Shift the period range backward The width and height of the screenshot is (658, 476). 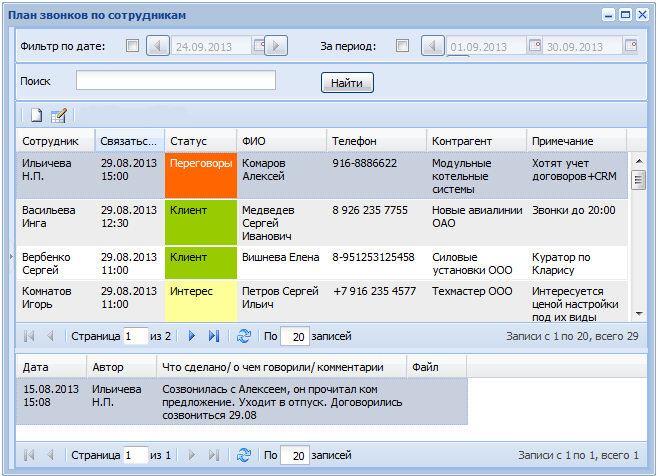click(432, 46)
